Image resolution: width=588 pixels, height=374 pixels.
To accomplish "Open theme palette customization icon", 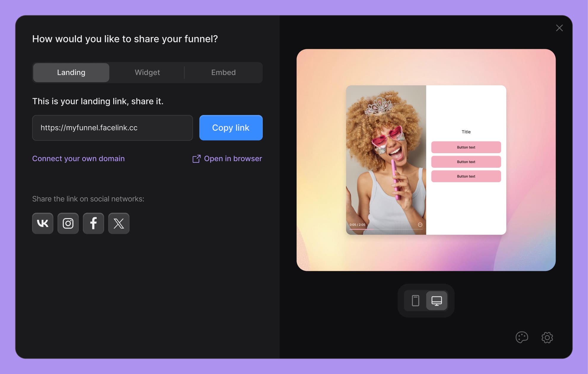I will pyautogui.click(x=522, y=337).
